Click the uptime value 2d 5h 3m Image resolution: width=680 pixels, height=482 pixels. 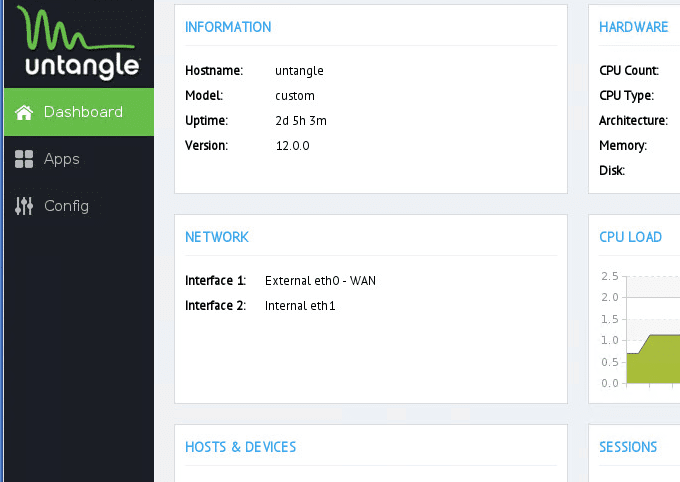coord(301,121)
